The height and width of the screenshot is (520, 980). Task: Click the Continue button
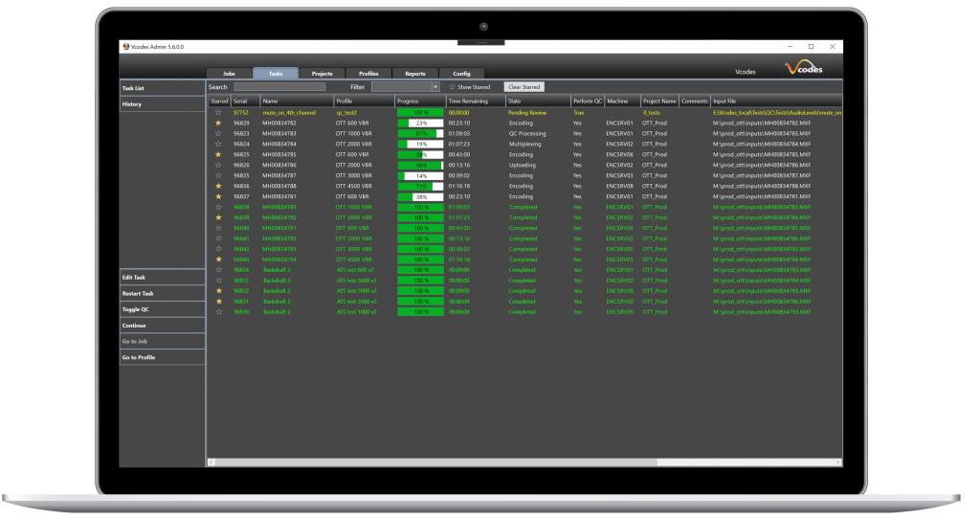tap(162, 326)
